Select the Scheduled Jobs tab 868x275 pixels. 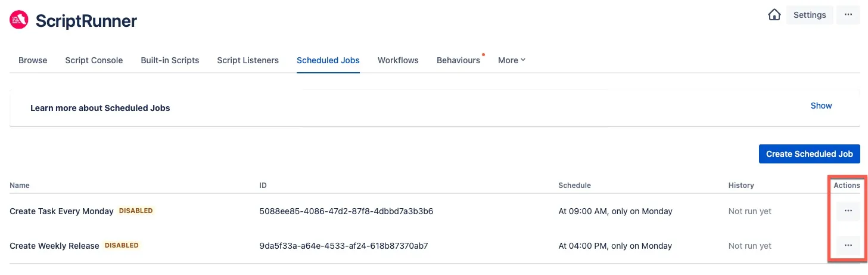pos(328,60)
